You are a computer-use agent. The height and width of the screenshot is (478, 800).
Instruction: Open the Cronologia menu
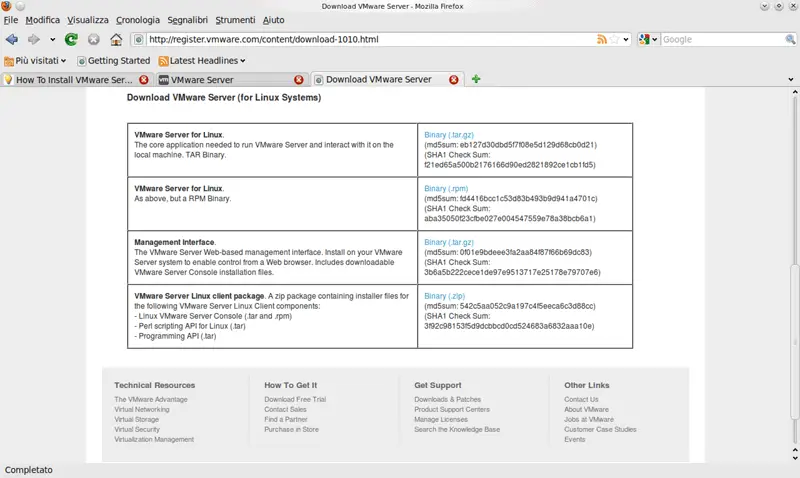pyautogui.click(x=138, y=20)
